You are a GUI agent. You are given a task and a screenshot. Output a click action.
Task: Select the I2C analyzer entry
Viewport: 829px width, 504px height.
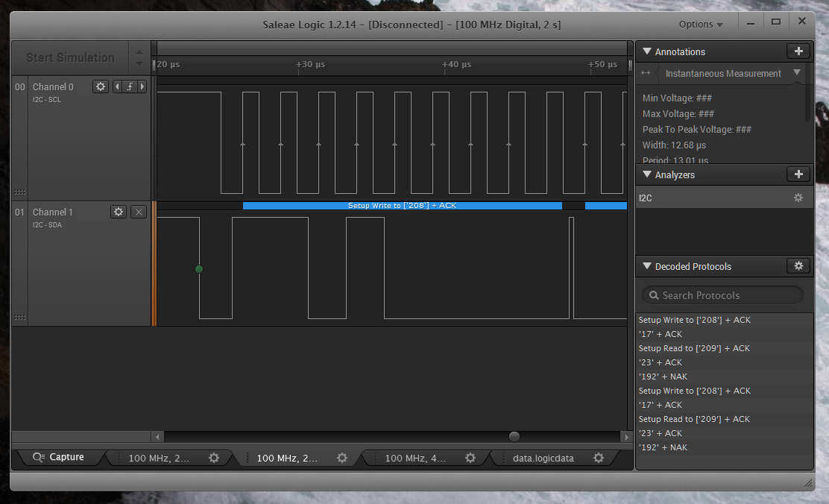[724, 198]
